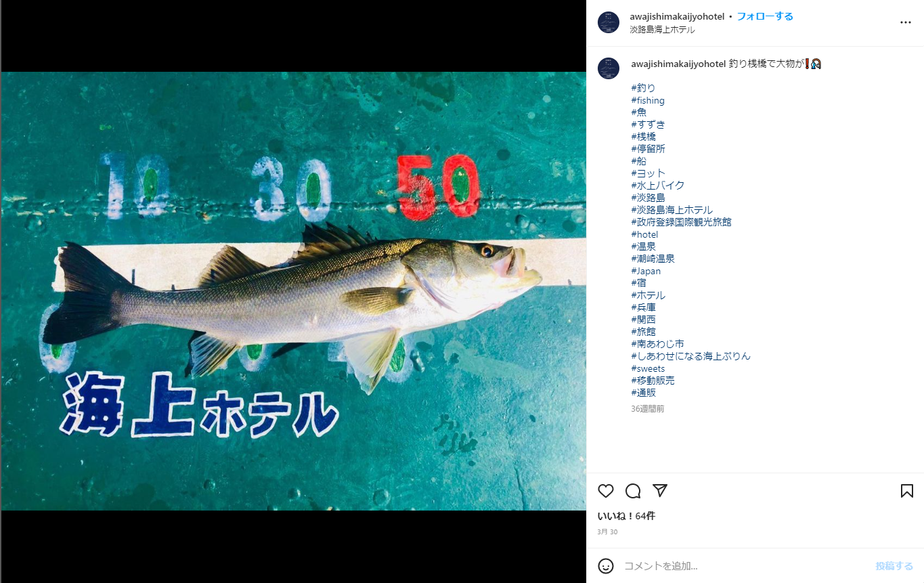The width and height of the screenshot is (924, 583).
Task: Open the 36週間前 timestamp link
Action: 647,409
